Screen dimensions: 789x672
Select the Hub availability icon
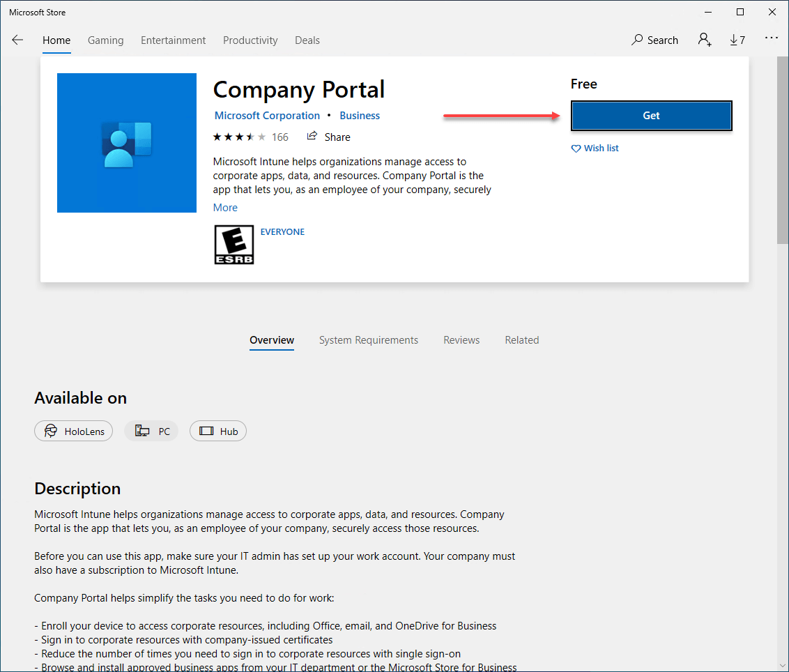217,431
